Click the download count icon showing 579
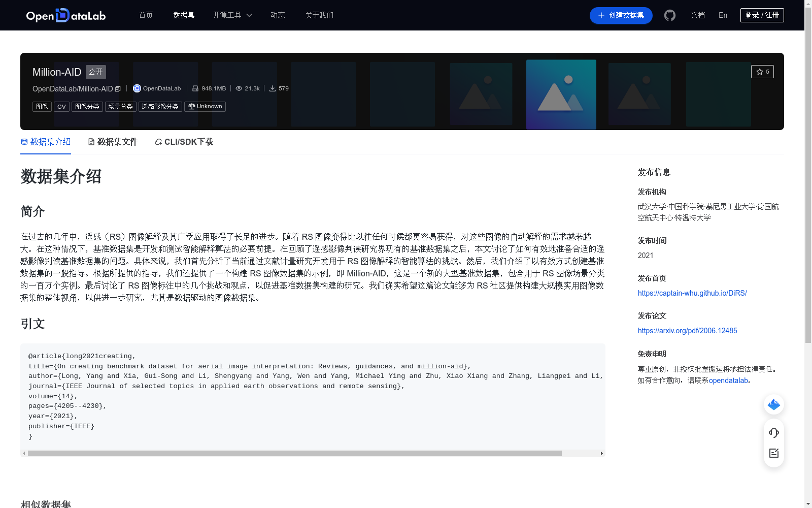Viewport: 812px width, 508px height. click(x=273, y=88)
